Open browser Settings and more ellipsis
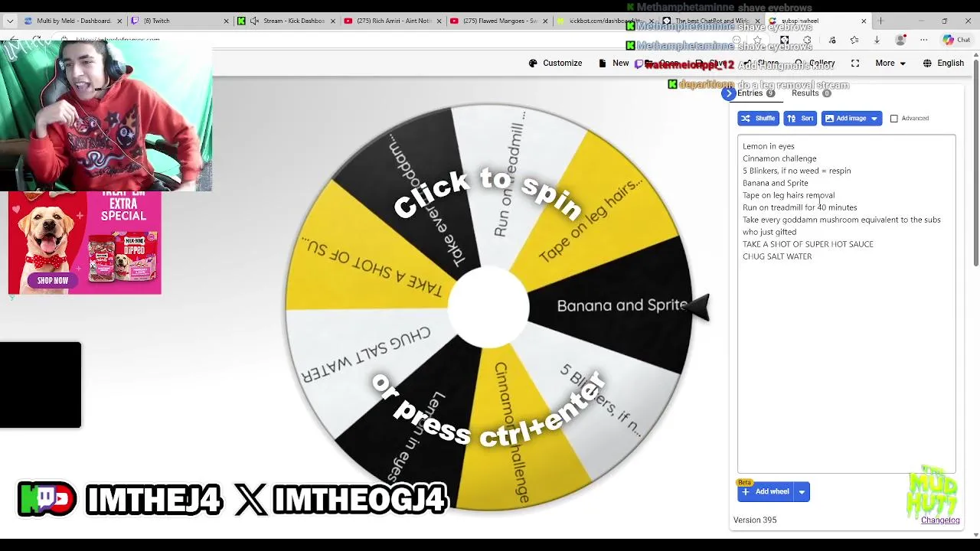Image resolution: width=980 pixels, height=551 pixels. pyautogui.click(x=923, y=40)
